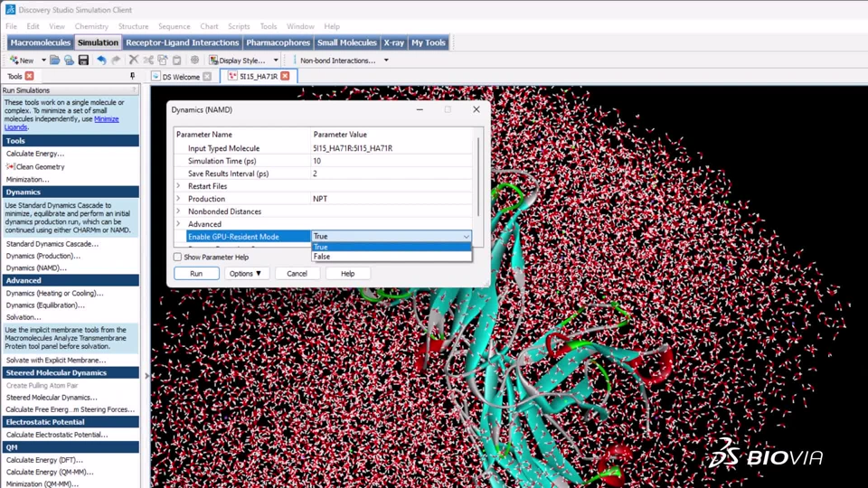868x488 pixels.
Task: Click the Display Style toolbar button
Action: (238, 61)
